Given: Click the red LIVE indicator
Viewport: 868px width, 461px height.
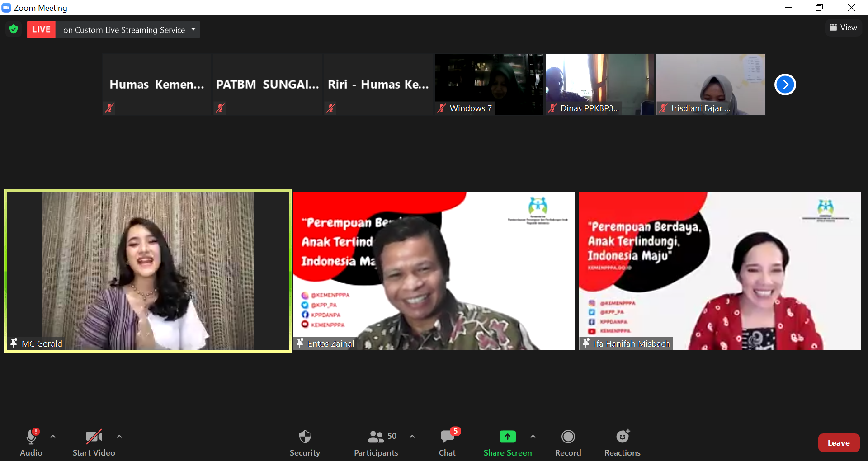Looking at the screenshot, I should [41, 29].
